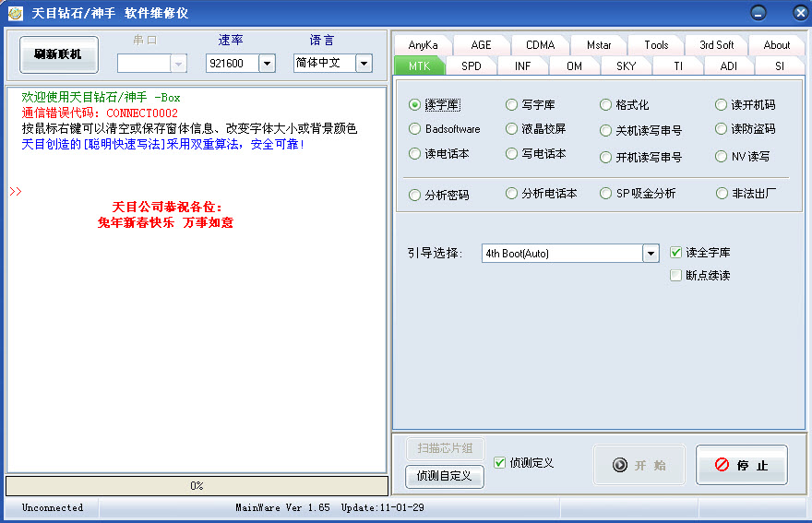Click the 0% progress bar
The image size is (812, 523).
pyautogui.click(x=197, y=486)
